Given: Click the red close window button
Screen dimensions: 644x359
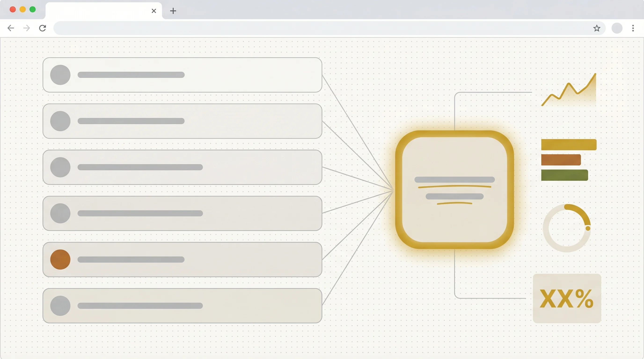Looking at the screenshot, I should tap(13, 10).
